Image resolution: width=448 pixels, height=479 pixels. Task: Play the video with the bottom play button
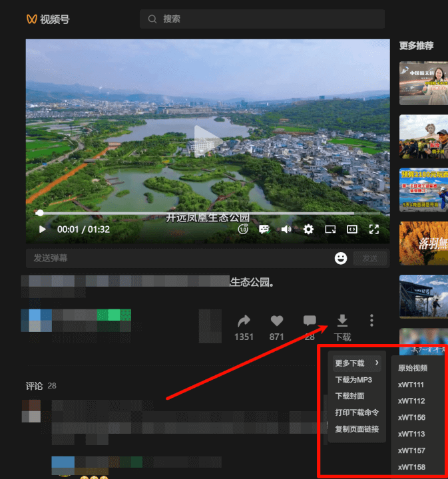click(x=43, y=229)
